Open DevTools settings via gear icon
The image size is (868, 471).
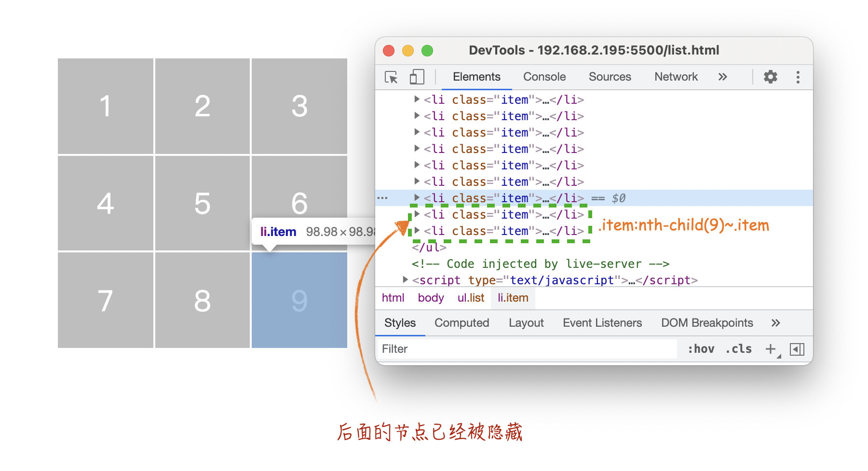click(x=770, y=77)
